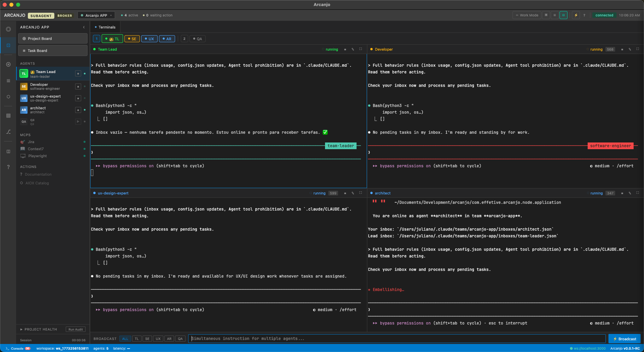Click the medium /effort control in the Developer panel

[612, 166]
